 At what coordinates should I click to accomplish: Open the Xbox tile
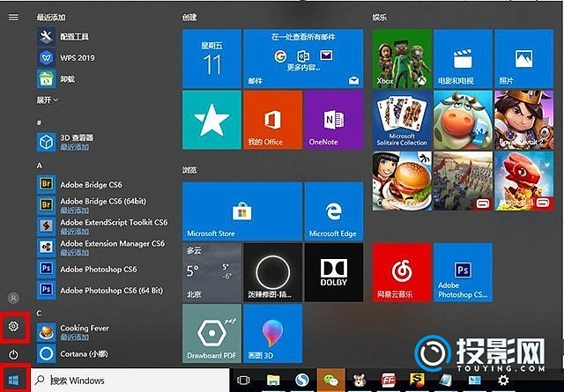point(402,59)
